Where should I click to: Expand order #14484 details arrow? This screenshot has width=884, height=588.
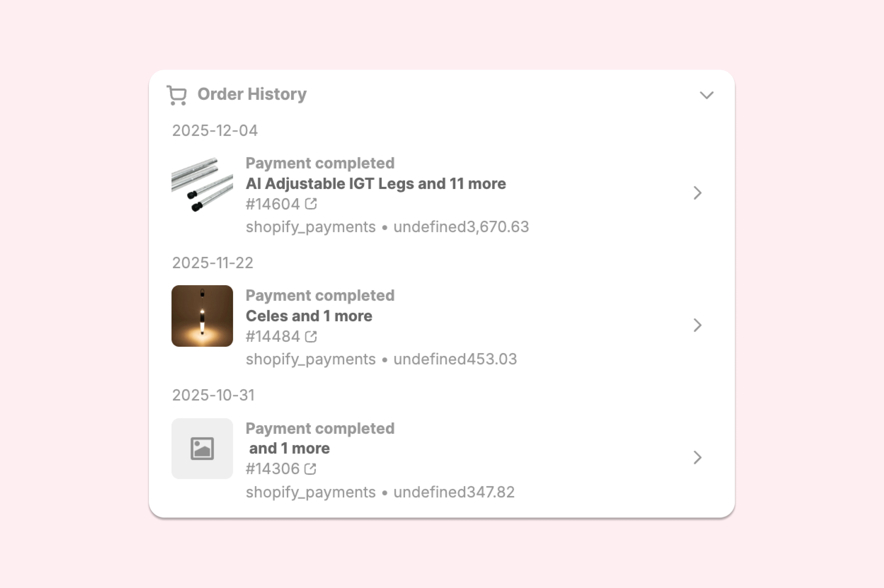click(x=697, y=325)
